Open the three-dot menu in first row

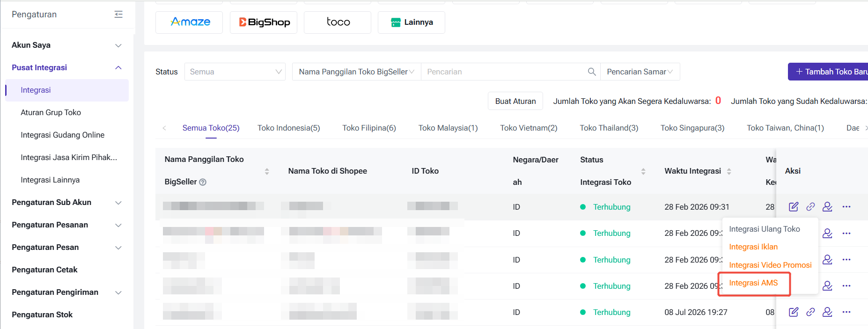tap(846, 207)
